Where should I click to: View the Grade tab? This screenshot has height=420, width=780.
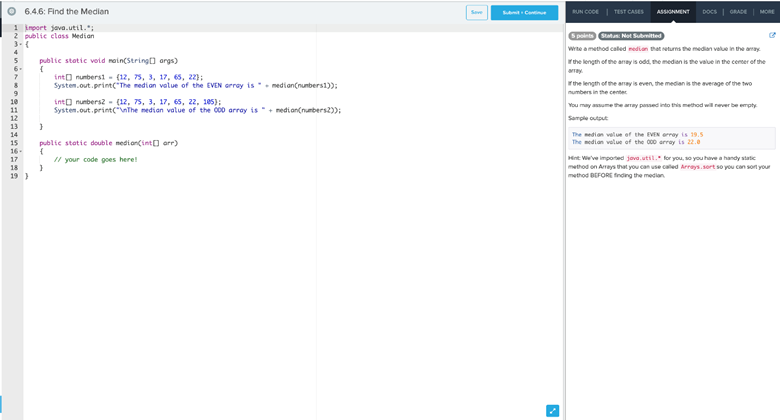click(738, 11)
